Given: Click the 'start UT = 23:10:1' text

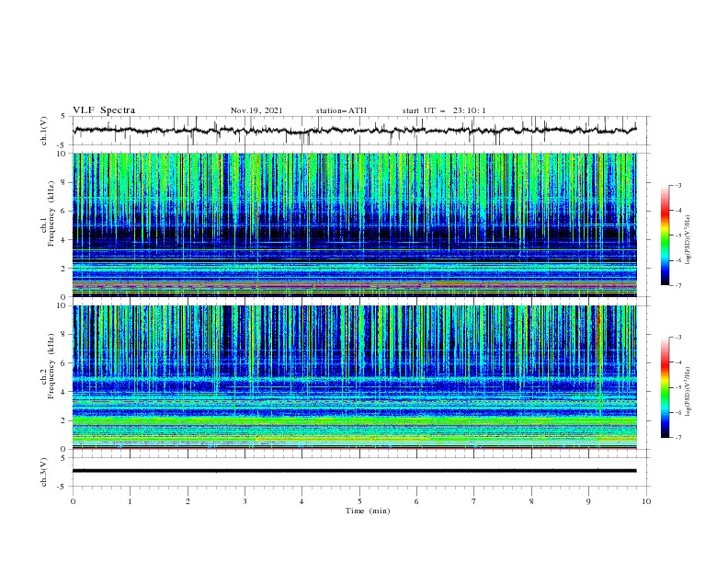Looking at the screenshot, I should point(444,110).
